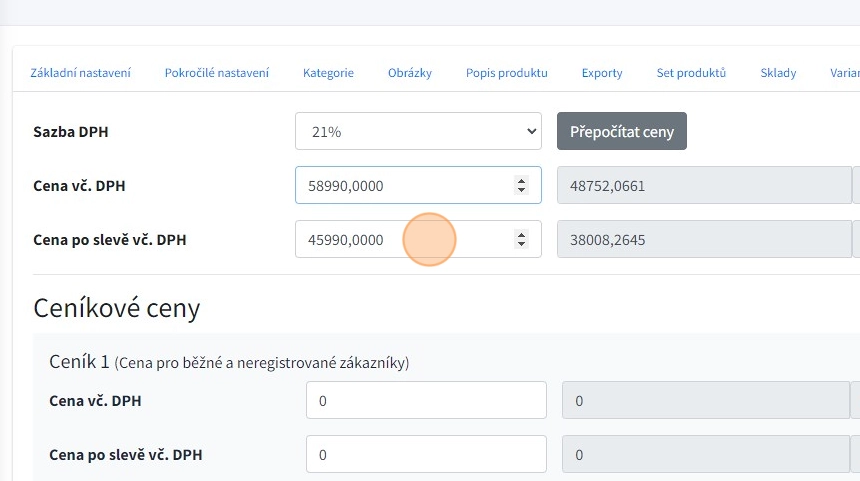Focus the Cena vč. DPH field with 58990,0000

[400, 185]
